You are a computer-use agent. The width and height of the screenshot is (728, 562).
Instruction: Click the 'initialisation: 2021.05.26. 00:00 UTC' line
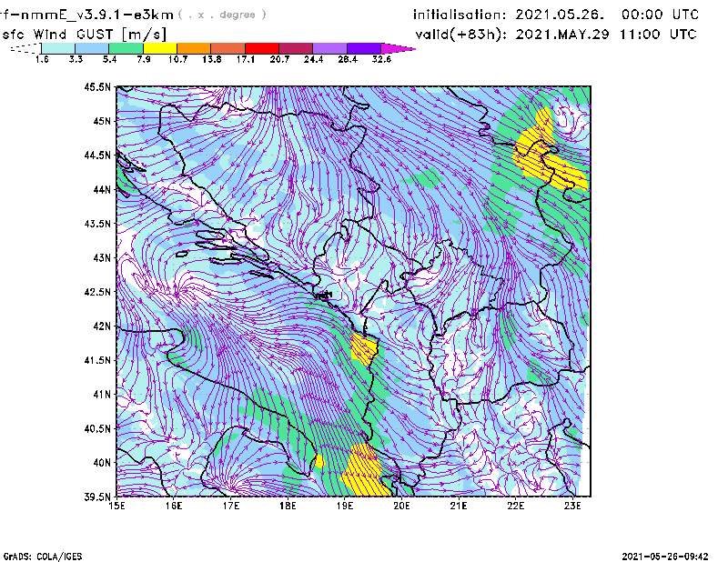click(x=556, y=15)
